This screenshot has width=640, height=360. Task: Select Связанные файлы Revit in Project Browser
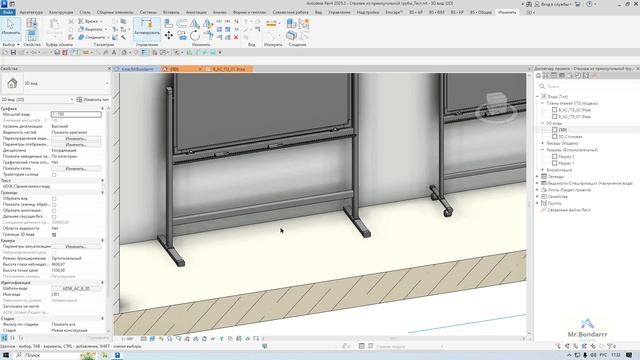[569, 210]
